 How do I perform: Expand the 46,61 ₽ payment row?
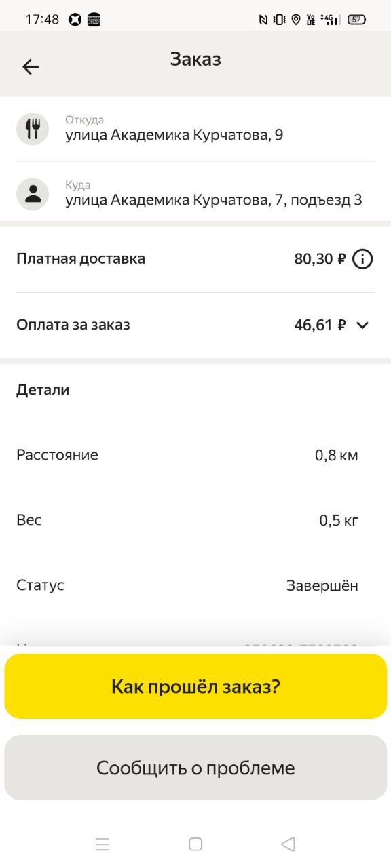pyautogui.click(x=195, y=325)
